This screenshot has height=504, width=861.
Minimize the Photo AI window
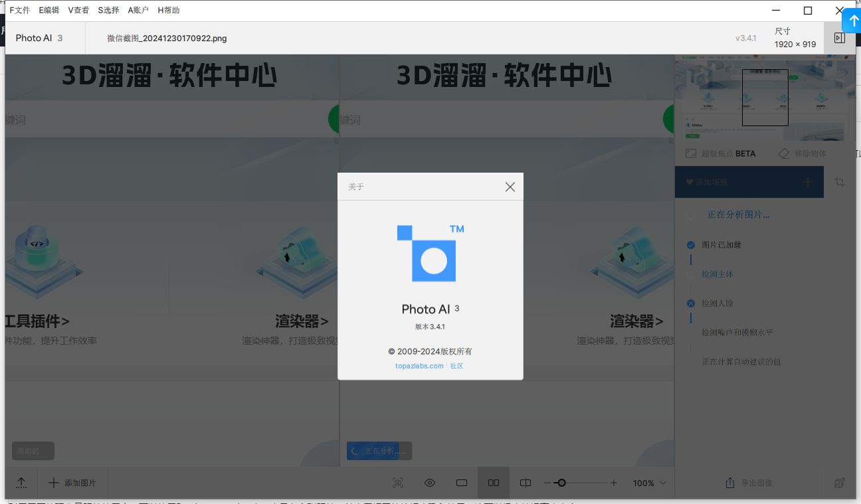[x=776, y=11]
